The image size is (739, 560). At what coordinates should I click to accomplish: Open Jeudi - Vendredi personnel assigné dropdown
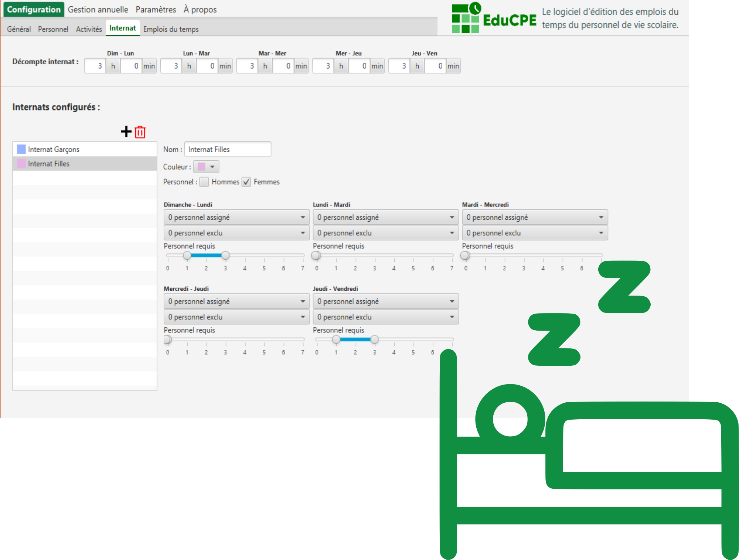tap(386, 301)
